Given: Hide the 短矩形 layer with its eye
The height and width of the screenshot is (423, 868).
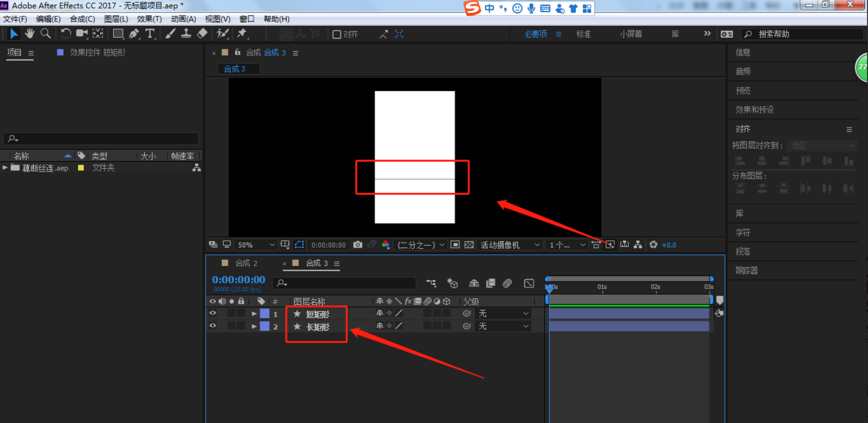Looking at the screenshot, I should pos(213,313).
